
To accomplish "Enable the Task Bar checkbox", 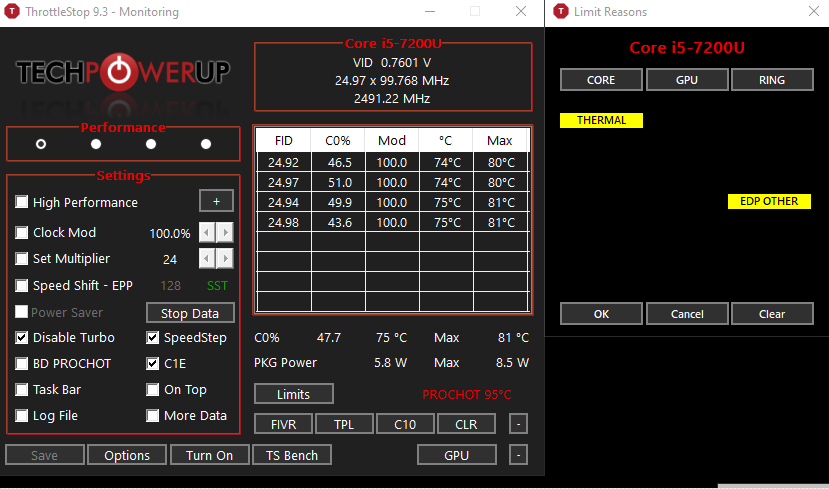I will coord(22,390).
